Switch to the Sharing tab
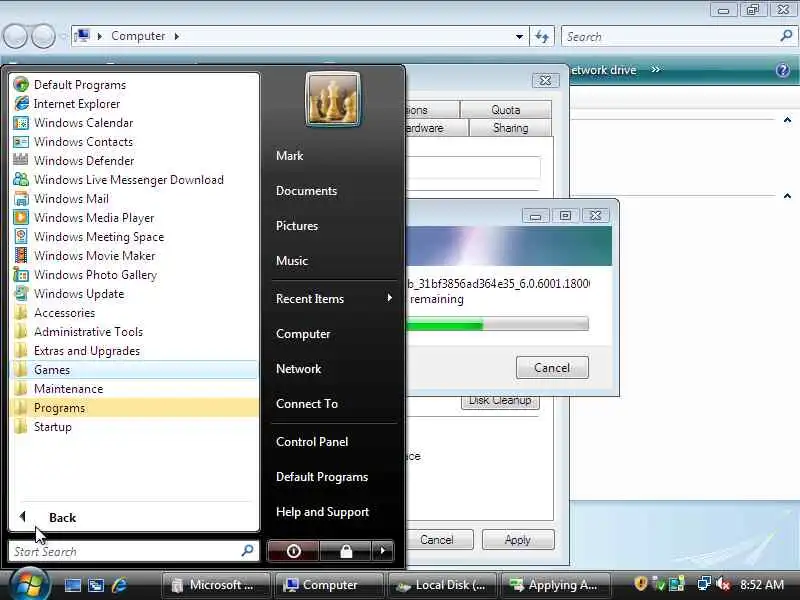This screenshot has height=600, width=800. pyautogui.click(x=510, y=128)
